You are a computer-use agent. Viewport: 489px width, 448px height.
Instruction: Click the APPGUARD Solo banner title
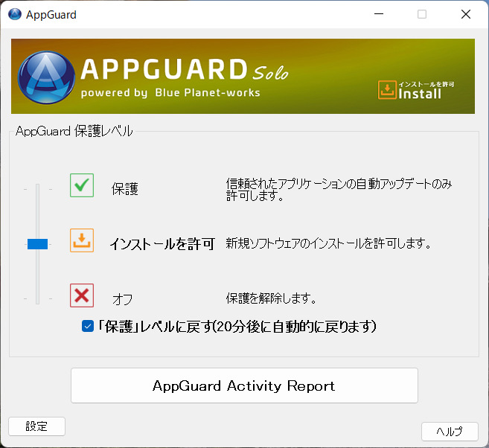(185, 69)
